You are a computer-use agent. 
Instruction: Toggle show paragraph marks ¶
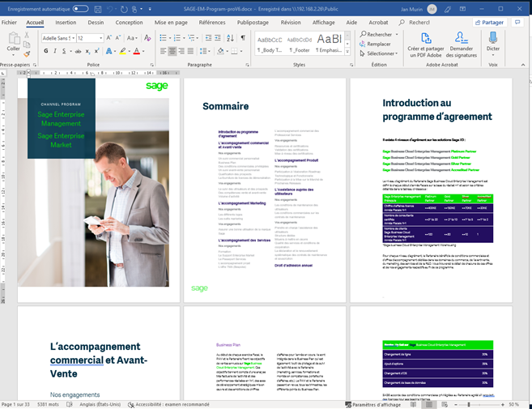click(243, 38)
